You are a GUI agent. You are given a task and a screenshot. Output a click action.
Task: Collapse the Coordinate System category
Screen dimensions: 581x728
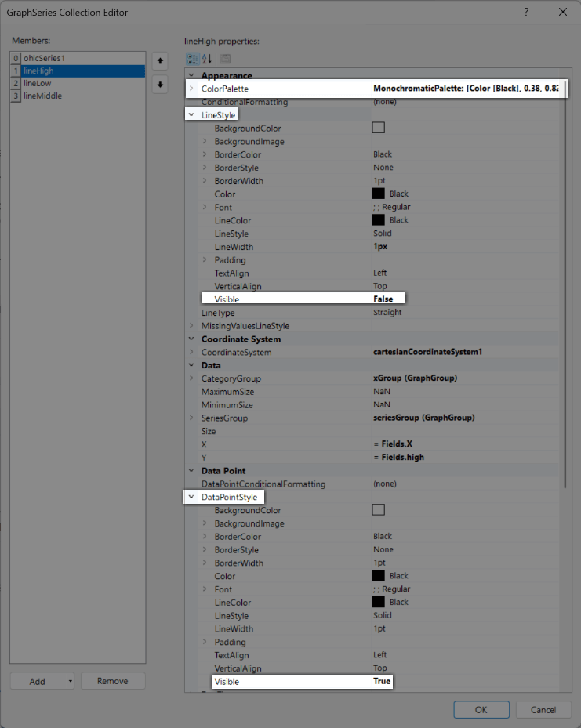click(x=191, y=339)
